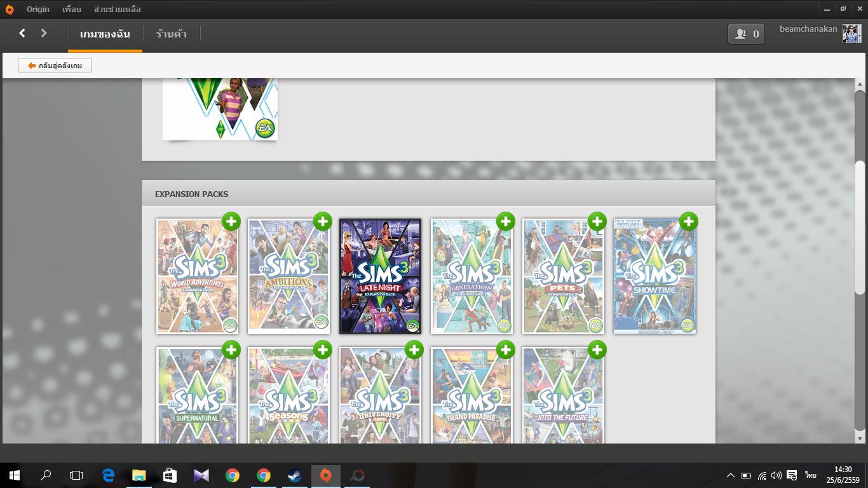Go forward with the right arrow
This screenshot has height=488, width=868.
click(44, 33)
